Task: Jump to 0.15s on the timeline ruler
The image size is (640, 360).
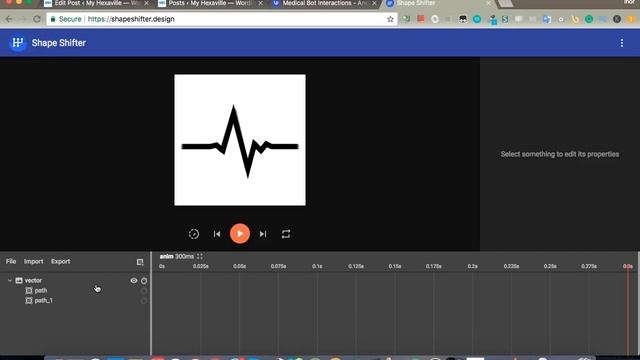Action: [395, 266]
